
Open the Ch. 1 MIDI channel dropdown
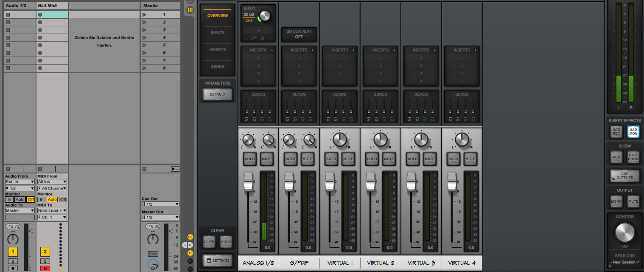point(52,217)
